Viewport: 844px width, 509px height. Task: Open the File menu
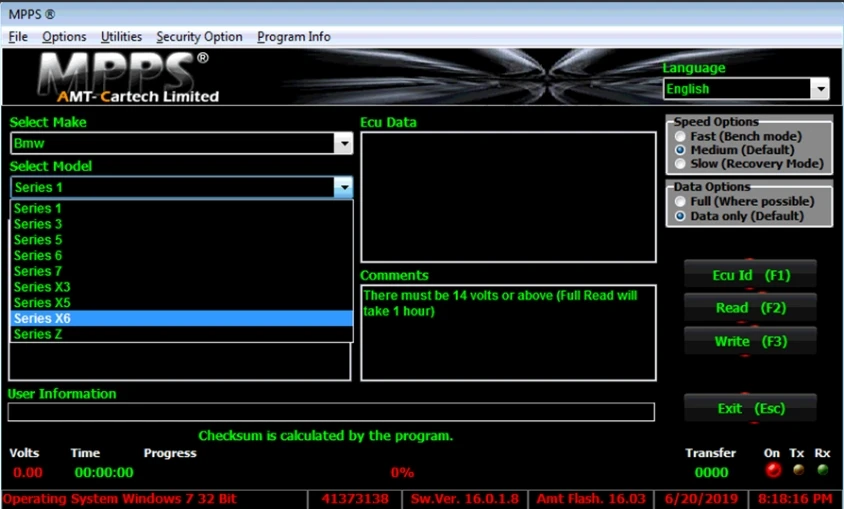click(18, 37)
